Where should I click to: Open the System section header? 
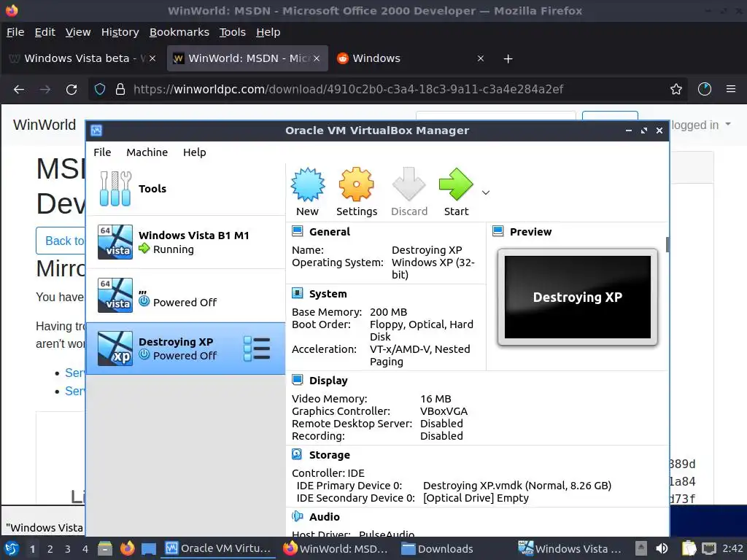click(x=328, y=294)
